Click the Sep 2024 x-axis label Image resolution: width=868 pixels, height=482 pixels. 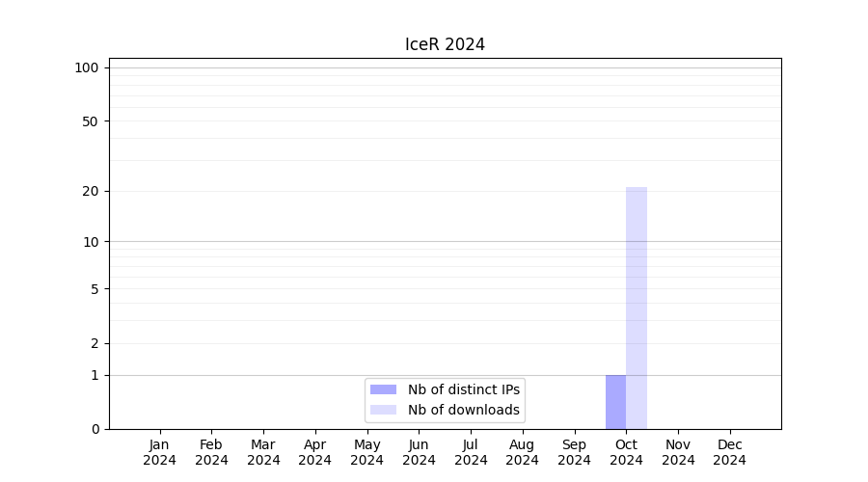point(574,452)
